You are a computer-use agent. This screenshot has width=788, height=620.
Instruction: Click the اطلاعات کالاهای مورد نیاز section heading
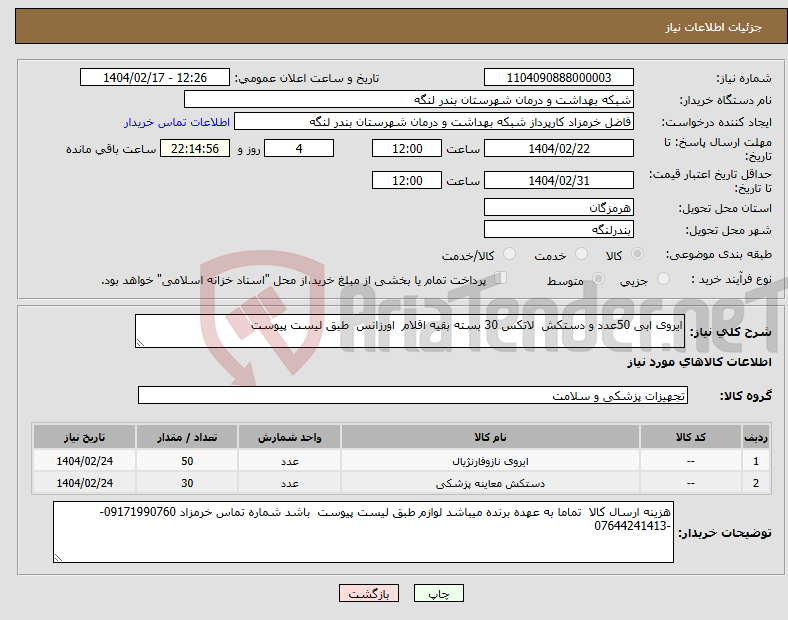click(x=699, y=362)
